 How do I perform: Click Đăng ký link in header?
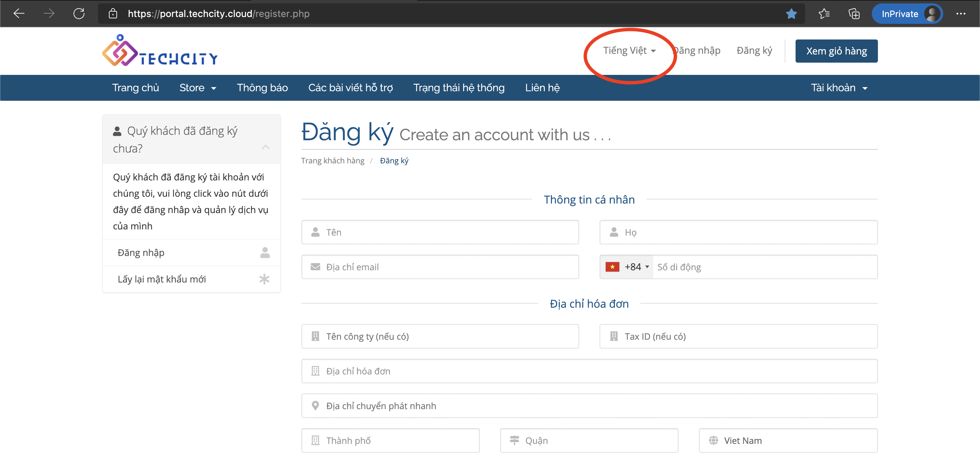click(x=754, y=50)
